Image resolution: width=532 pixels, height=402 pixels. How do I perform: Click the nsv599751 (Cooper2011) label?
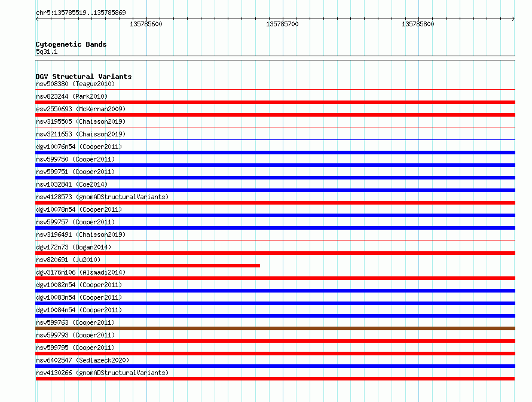pyautogui.click(x=75, y=172)
